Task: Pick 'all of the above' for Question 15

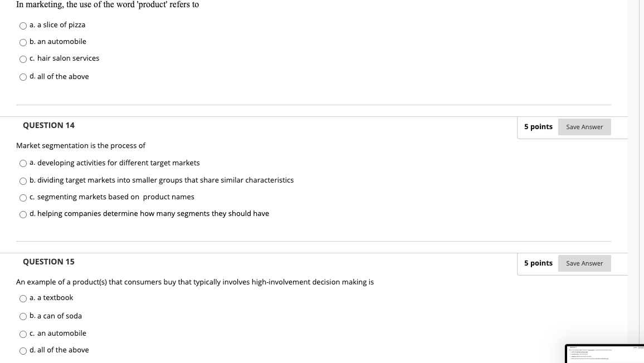Action: 23,351
